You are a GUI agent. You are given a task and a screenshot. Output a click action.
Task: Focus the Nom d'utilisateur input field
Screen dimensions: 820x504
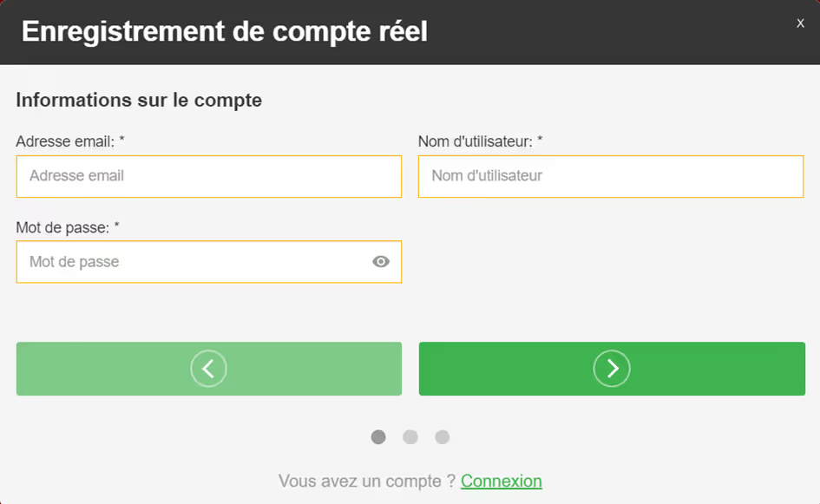pyautogui.click(x=611, y=176)
